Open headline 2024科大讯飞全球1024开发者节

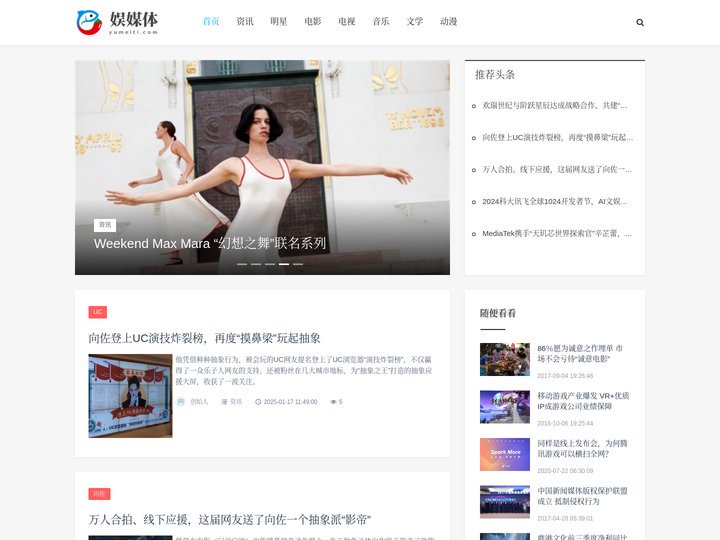click(x=555, y=202)
